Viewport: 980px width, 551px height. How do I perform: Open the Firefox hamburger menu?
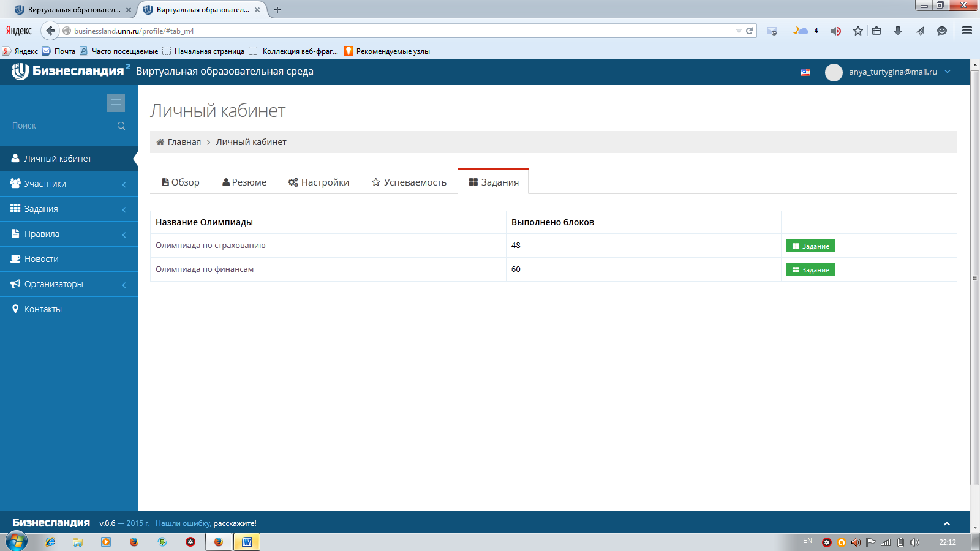pyautogui.click(x=967, y=31)
